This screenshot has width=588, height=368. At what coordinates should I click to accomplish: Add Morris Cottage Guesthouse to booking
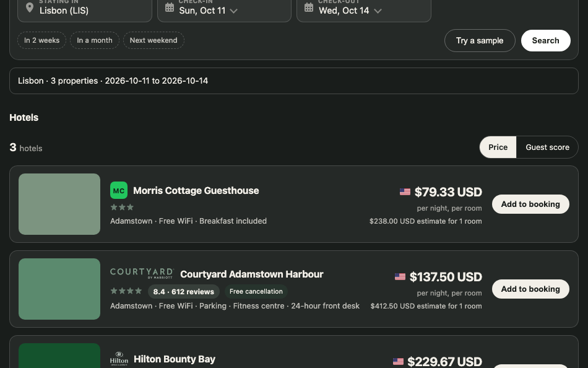530,204
